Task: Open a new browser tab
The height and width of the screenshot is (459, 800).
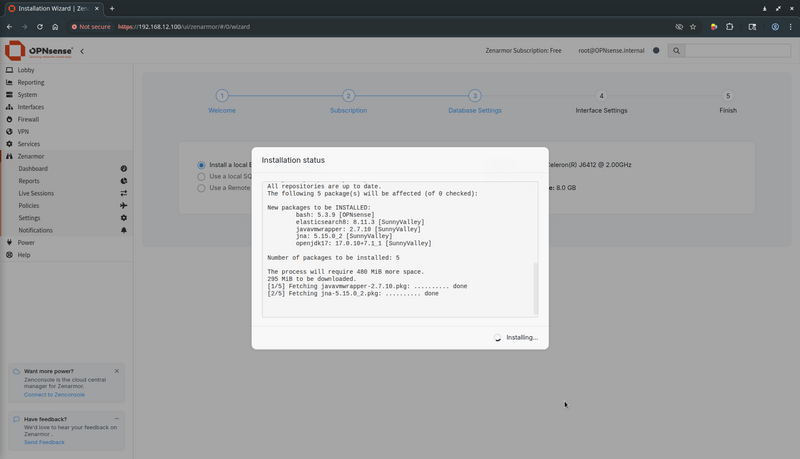Action: [112, 8]
